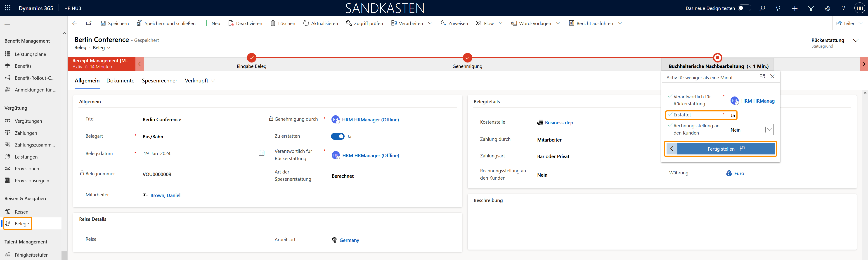Open 'Rechnungsstellung an den Kunden' dropdown

click(x=750, y=130)
